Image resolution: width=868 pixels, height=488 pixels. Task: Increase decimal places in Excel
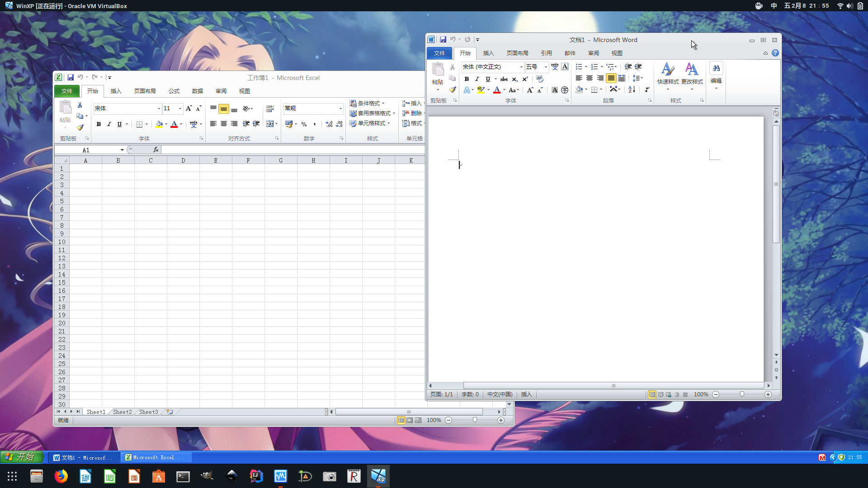(x=329, y=124)
